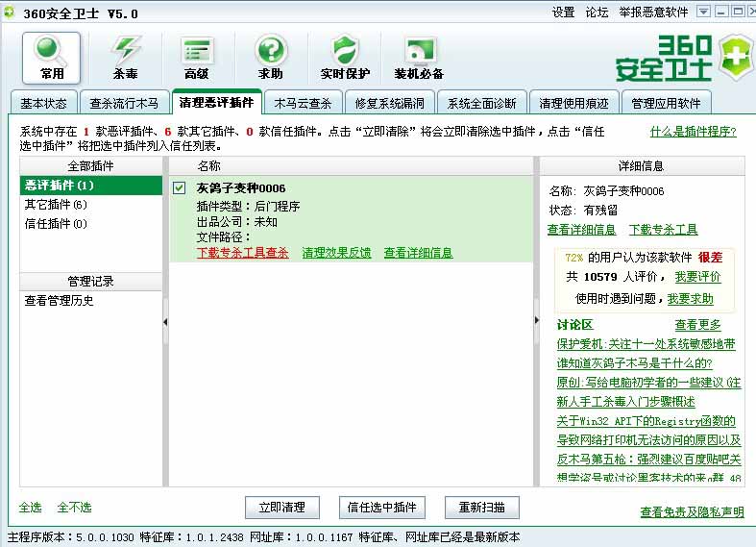The image size is (756, 547).
Task: Click the 我要求助 link
Action: pos(691,299)
